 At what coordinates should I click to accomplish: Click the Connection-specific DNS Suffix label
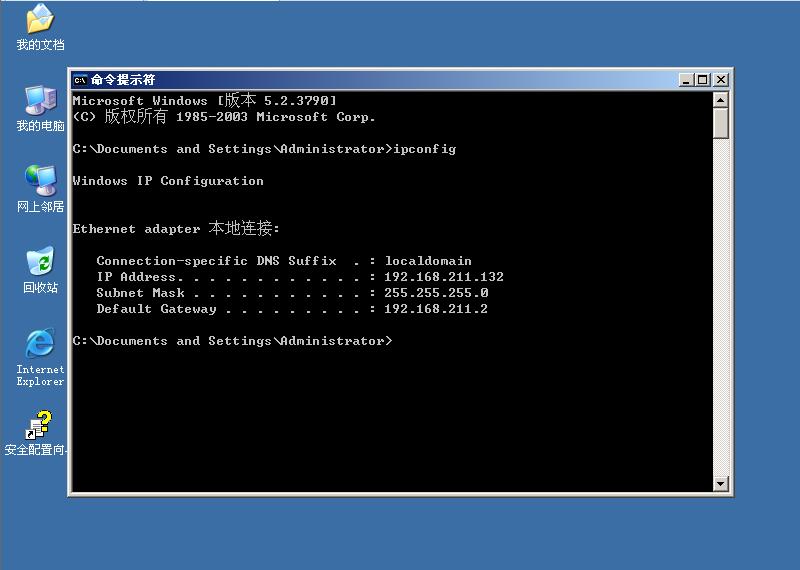(x=216, y=261)
